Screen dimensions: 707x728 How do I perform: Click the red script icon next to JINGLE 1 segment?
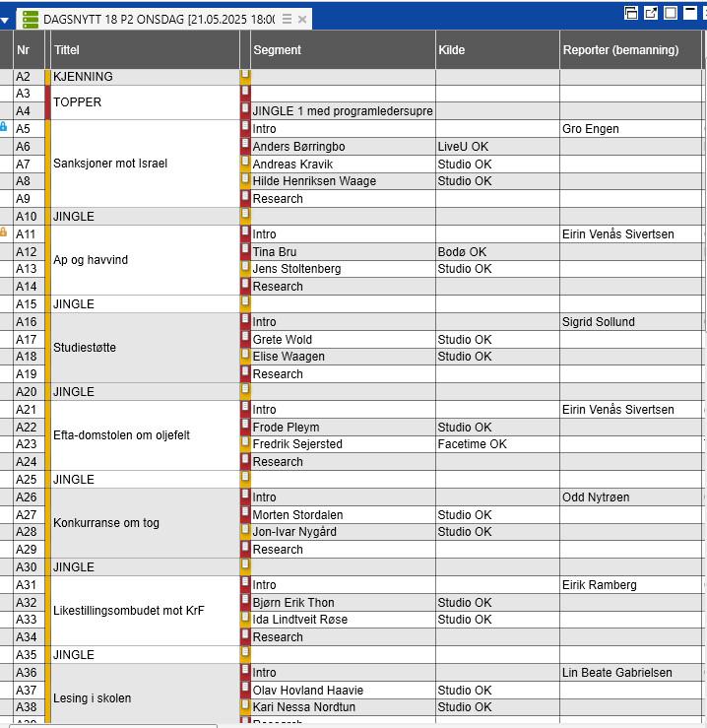click(x=245, y=109)
